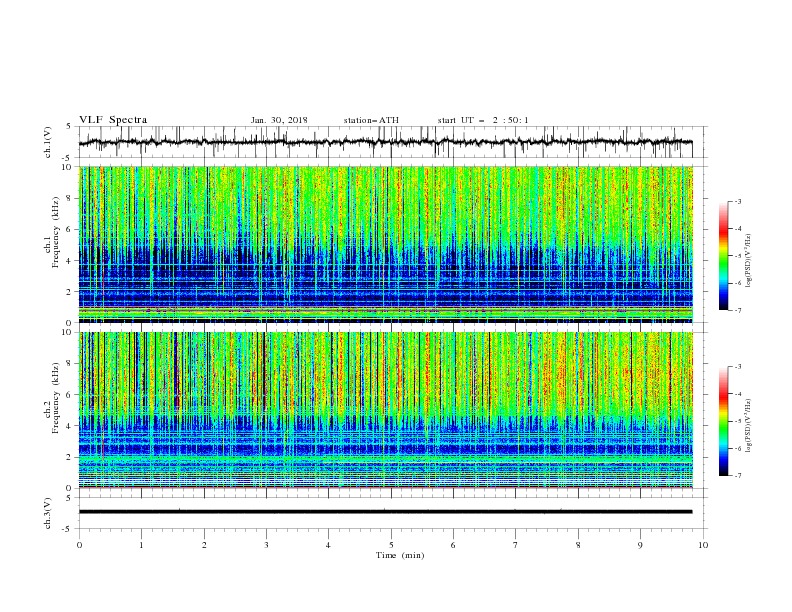Click the "-7" label on ch.2 colorbar
Image resolution: width=792 pixels, height=612 pixels.
tap(737, 476)
